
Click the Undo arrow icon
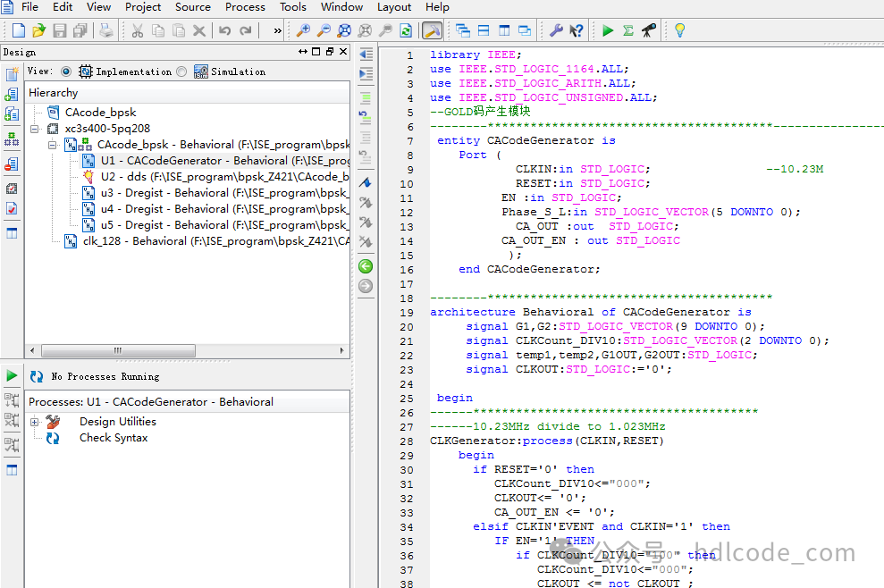[225, 30]
